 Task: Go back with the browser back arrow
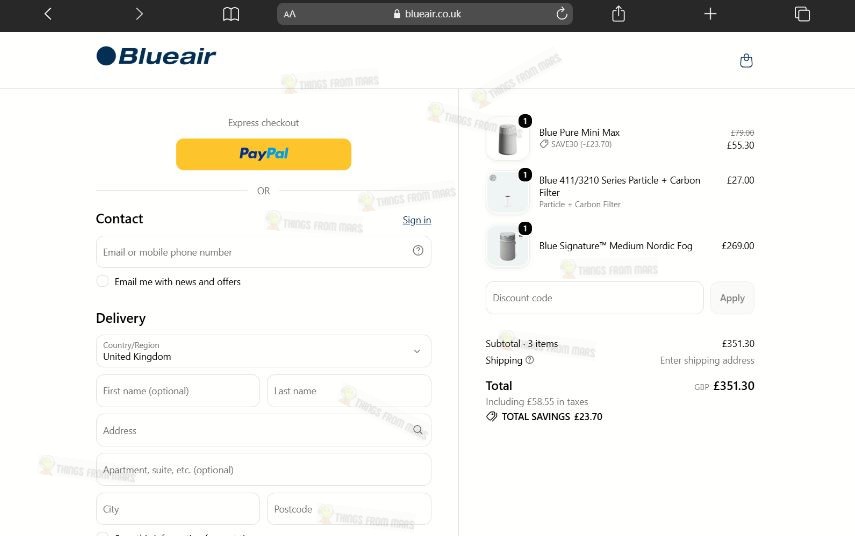click(48, 14)
